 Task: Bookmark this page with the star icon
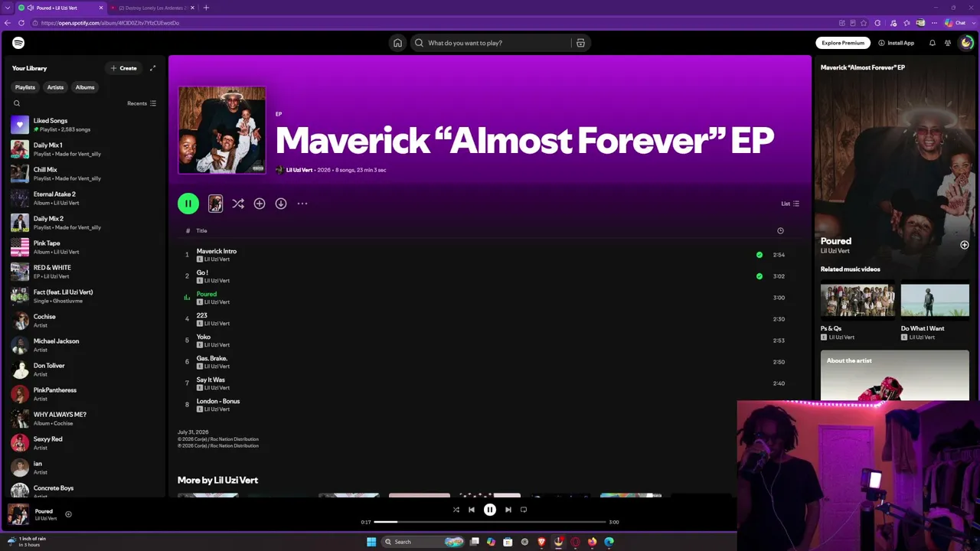(x=864, y=23)
